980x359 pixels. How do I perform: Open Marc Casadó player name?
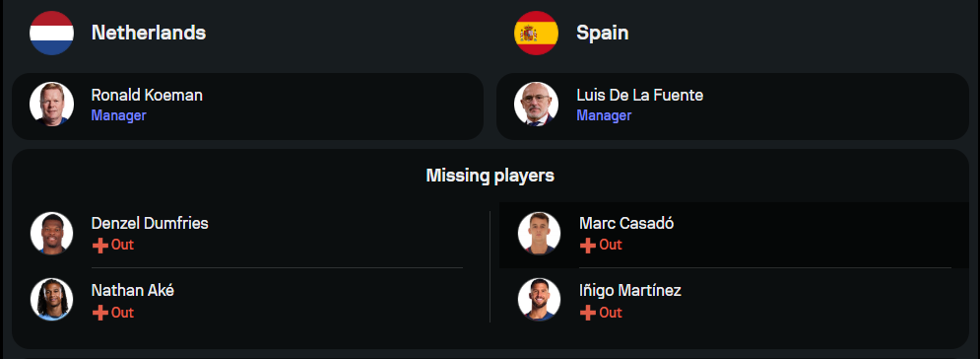pos(626,223)
